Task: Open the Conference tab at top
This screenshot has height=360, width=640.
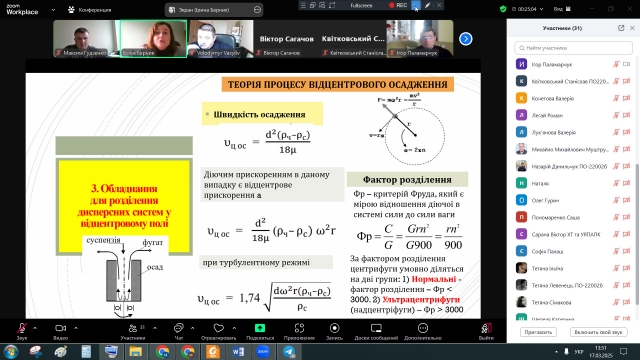Action: (x=90, y=10)
